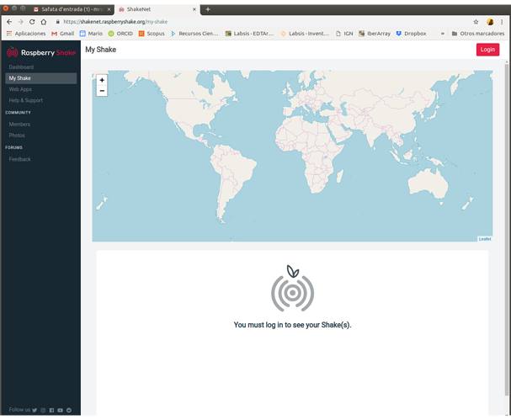This screenshot has height=420, width=511.
Task: Open Recursos Cien... bookmark
Action: (194, 34)
